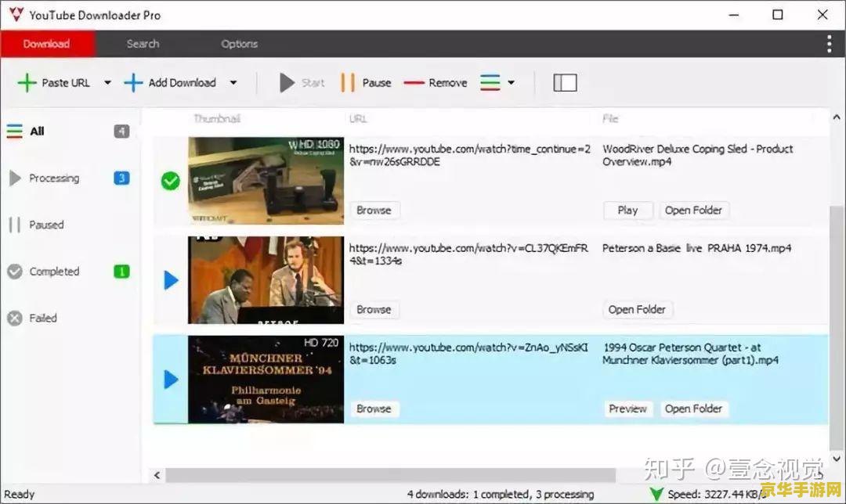Screen dimensions: 846x504
Task: Click the blue Processing count badge
Action: (122, 178)
